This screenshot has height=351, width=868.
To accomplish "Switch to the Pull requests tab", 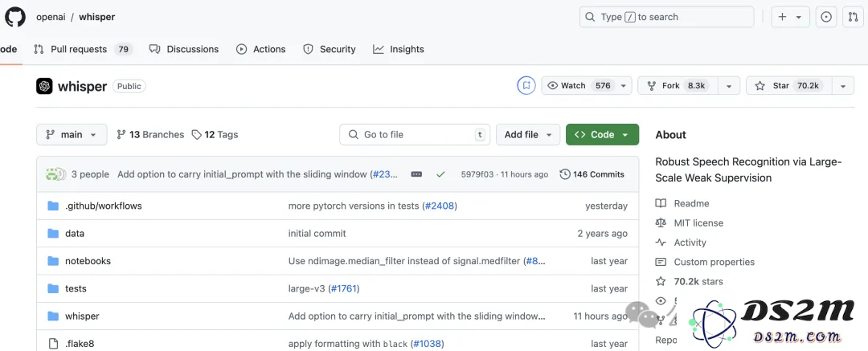I will [x=83, y=49].
